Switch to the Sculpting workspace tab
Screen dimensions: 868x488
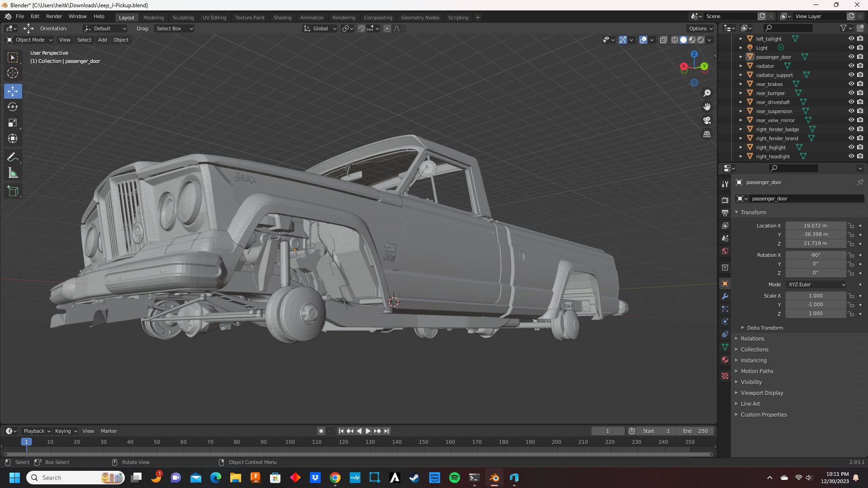click(183, 18)
